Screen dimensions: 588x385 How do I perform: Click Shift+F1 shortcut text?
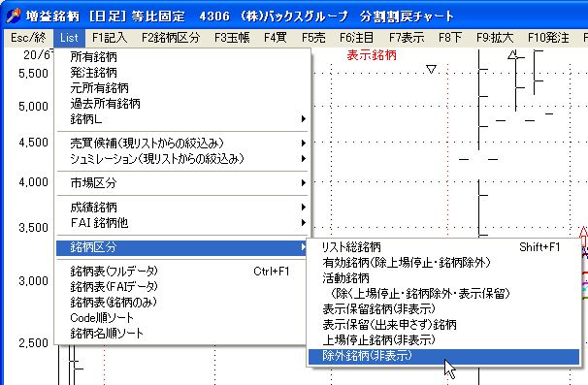pos(540,247)
